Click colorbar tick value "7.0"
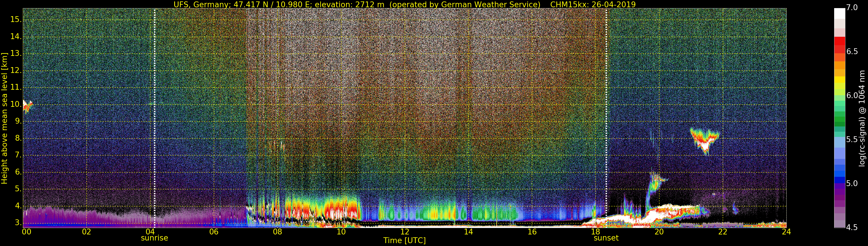 tap(852, 8)
